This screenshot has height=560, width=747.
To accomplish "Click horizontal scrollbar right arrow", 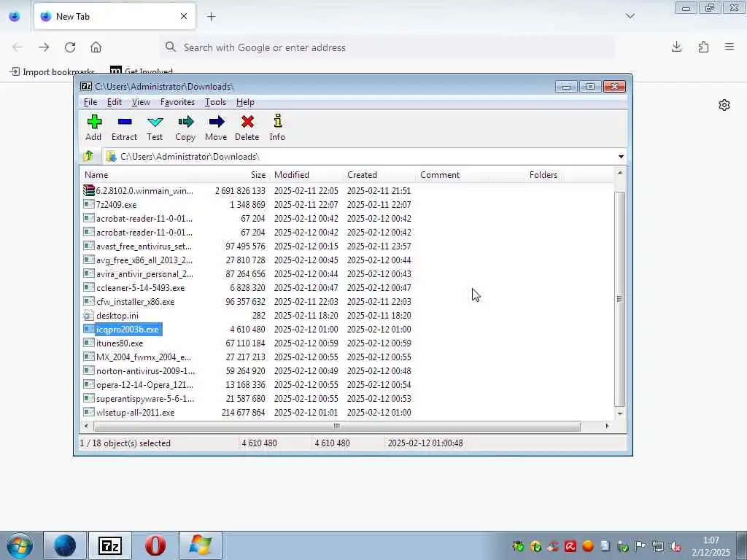I will click(607, 426).
